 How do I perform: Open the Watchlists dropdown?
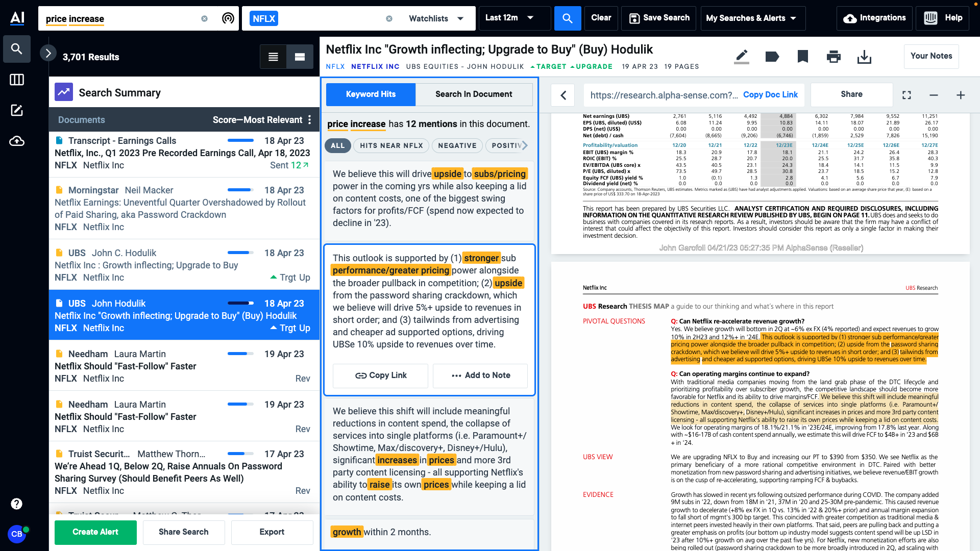coord(436,18)
